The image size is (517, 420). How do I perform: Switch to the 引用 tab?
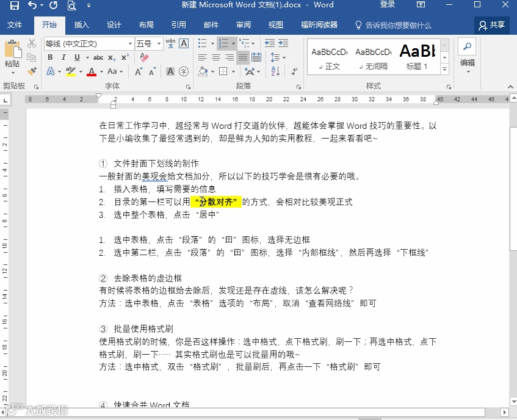178,25
